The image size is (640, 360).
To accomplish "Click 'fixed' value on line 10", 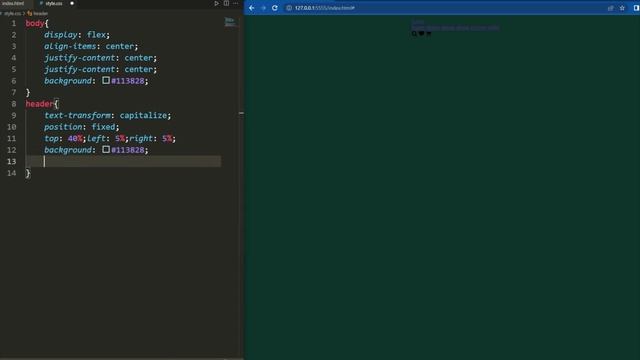I will [x=103, y=127].
